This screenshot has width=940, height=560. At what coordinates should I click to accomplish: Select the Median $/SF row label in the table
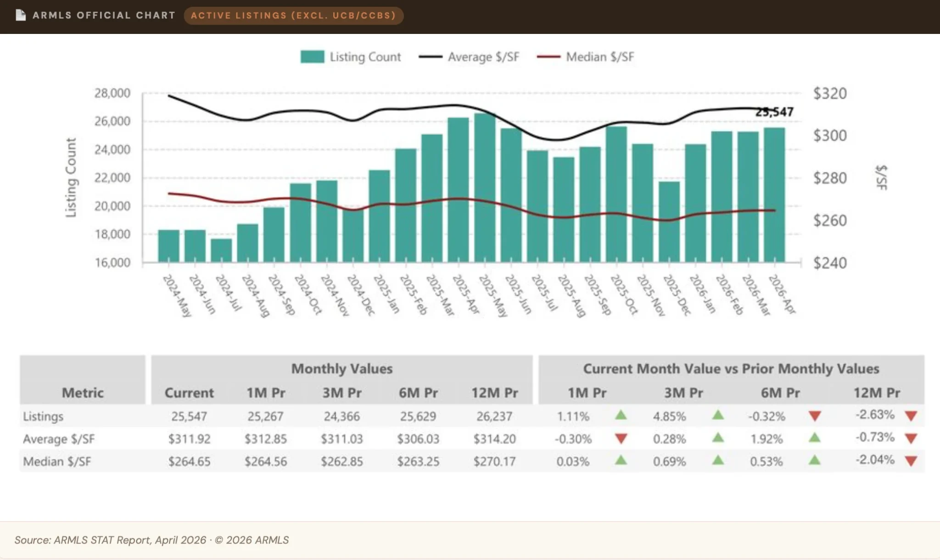(57, 461)
